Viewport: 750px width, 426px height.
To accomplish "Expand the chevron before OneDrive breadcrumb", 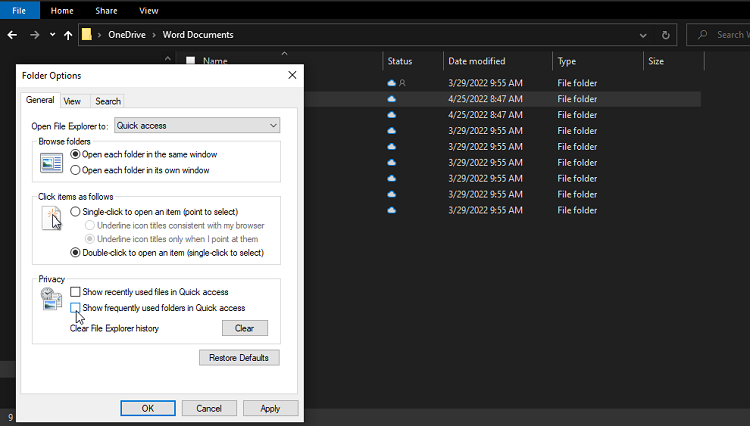I will [99, 35].
